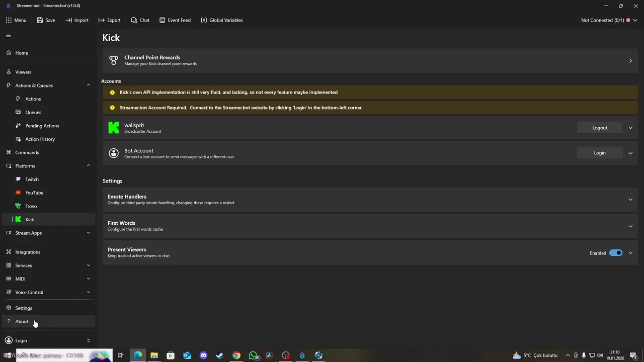Click the Kick logo in sidebar
Viewport: 644px width, 362px height.
19,219
